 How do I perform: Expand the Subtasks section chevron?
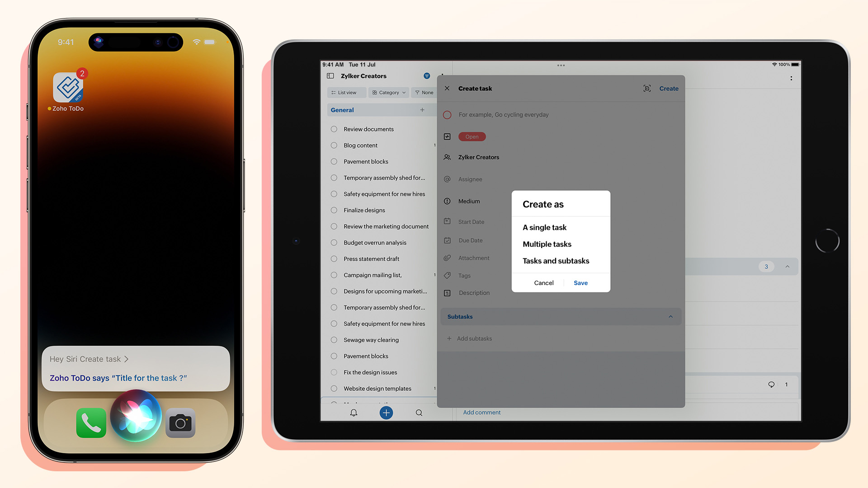click(671, 316)
